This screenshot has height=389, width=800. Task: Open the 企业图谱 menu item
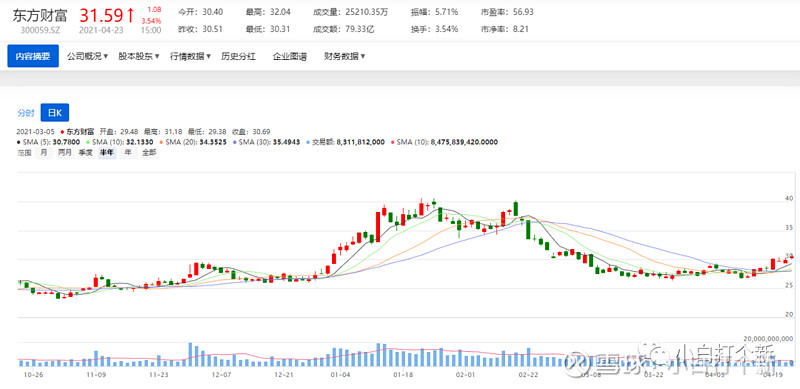coord(290,56)
